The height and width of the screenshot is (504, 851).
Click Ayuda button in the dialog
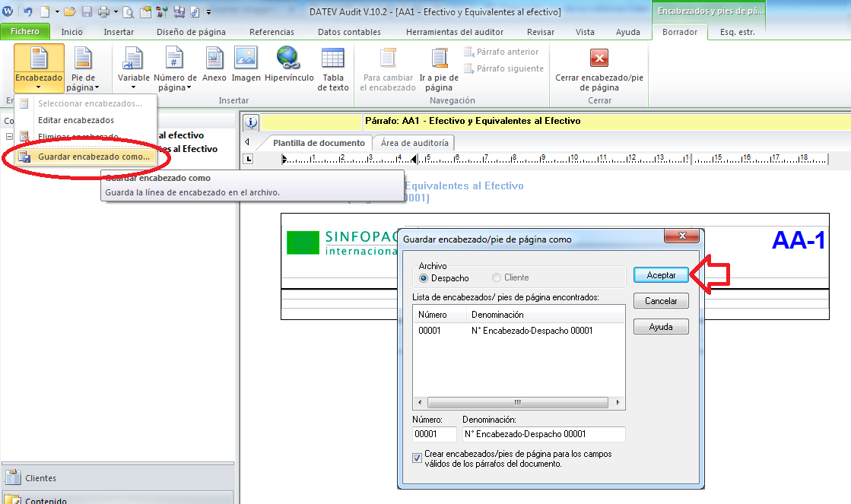(x=661, y=327)
